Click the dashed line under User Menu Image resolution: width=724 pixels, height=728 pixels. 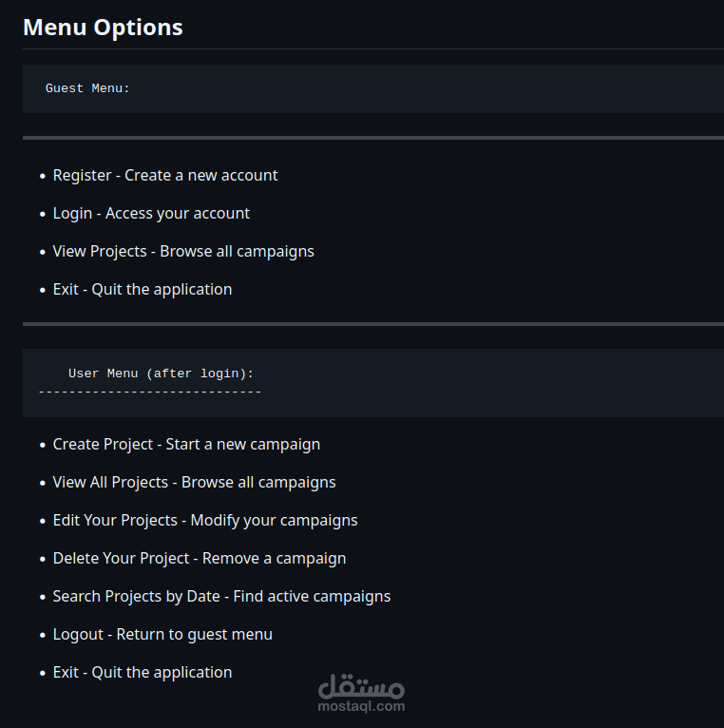click(x=150, y=393)
